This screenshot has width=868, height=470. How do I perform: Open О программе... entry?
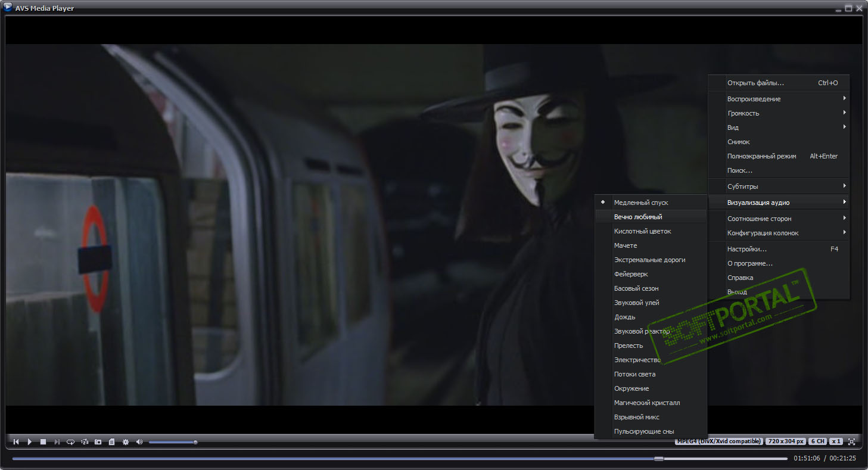click(778, 263)
